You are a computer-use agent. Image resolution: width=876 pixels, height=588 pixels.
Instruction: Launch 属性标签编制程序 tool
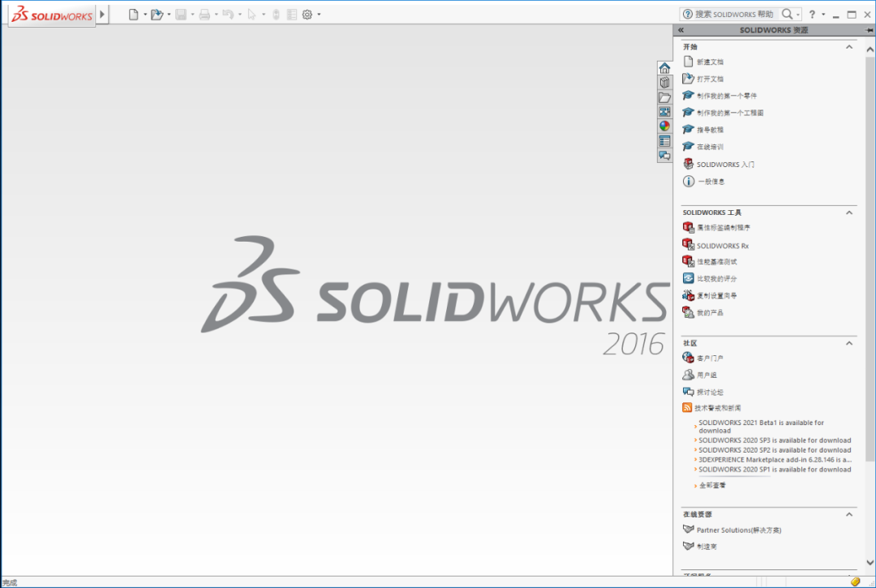[724, 228]
